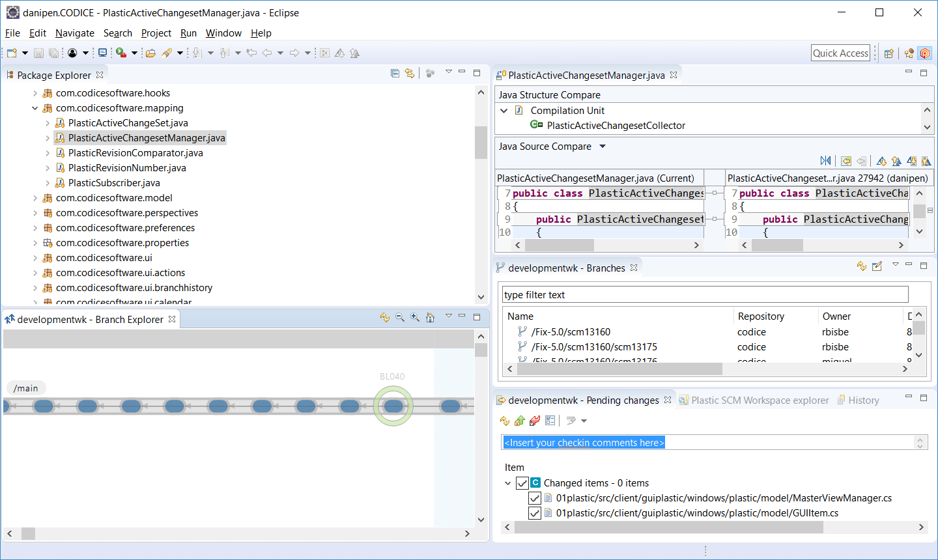Expand com.codicesoftware.model package

(35, 198)
